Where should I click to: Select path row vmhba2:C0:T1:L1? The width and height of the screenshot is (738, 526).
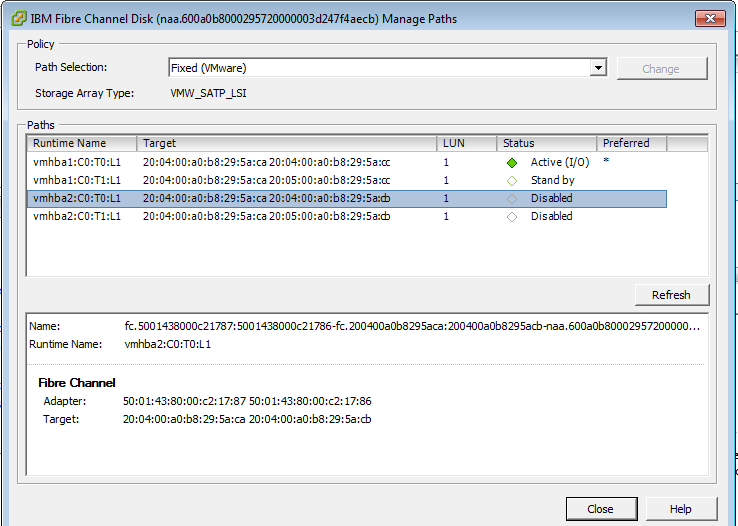pyautogui.click(x=347, y=216)
